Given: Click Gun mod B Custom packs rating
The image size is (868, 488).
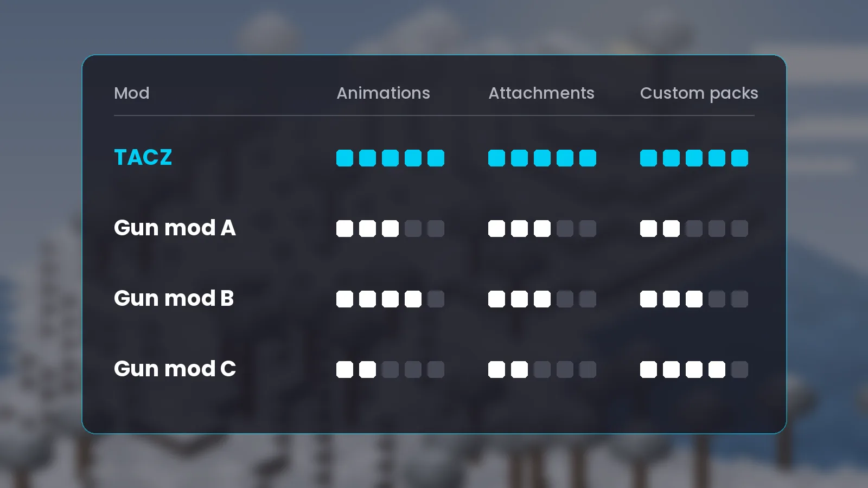Looking at the screenshot, I should point(694,299).
